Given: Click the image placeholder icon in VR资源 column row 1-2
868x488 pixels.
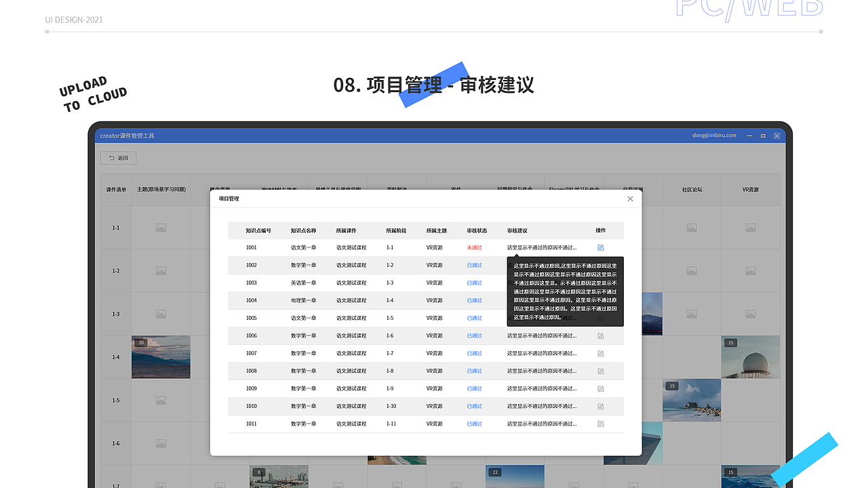Looking at the screenshot, I should tap(750, 270).
